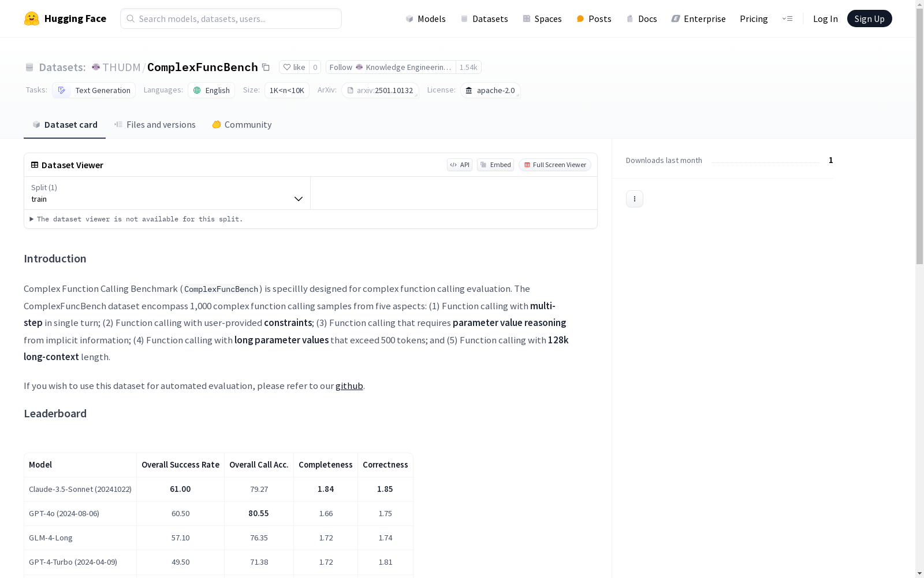
Task: Open the Pricing page
Action: pyautogui.click(x=754, y=18)
